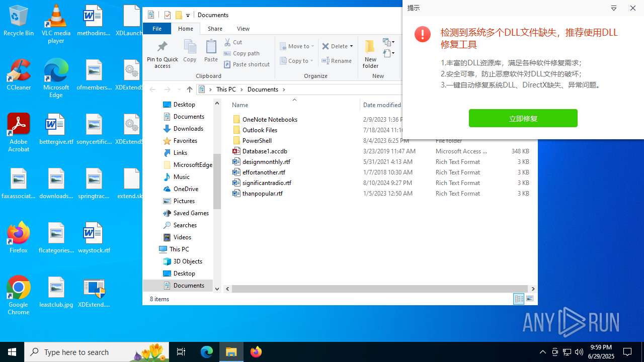644x362 pixels.
Task: Select the Adobe Acrobat desktop icon
Action: pos(19,133)
